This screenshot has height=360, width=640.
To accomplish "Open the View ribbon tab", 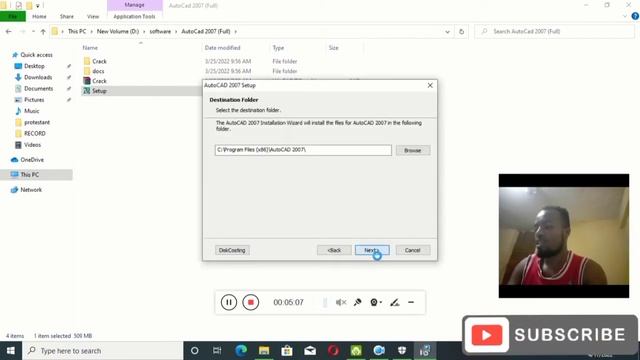I will pyautogui.click(x=93, y=16).
